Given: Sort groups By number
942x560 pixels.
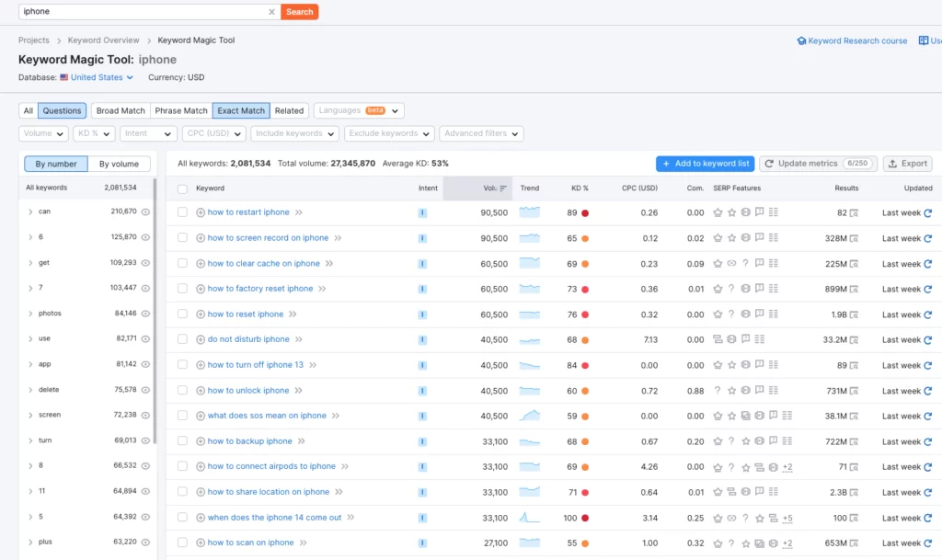Looking at the screenshot, I should [56, 164].
